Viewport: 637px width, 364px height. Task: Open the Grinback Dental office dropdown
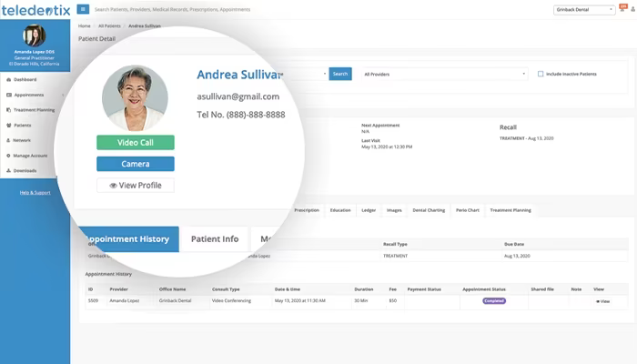tap(584, 9)
